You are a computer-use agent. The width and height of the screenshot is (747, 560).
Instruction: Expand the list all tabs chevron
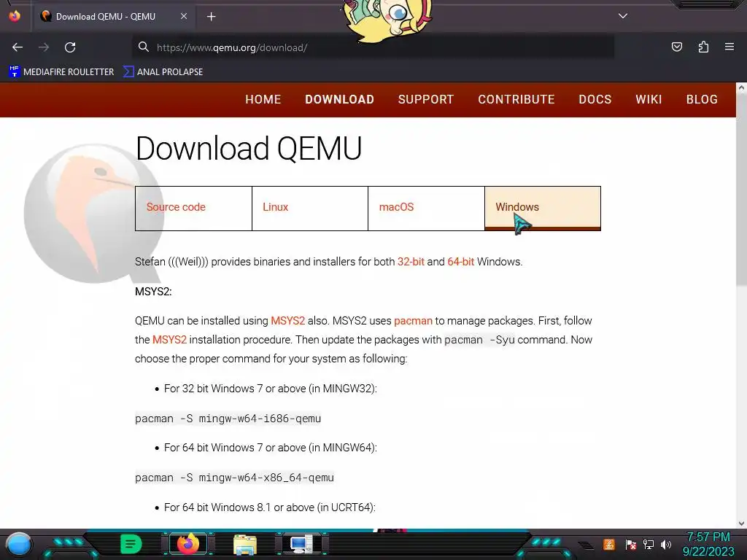pyautogui.click(x=623, y=16)
